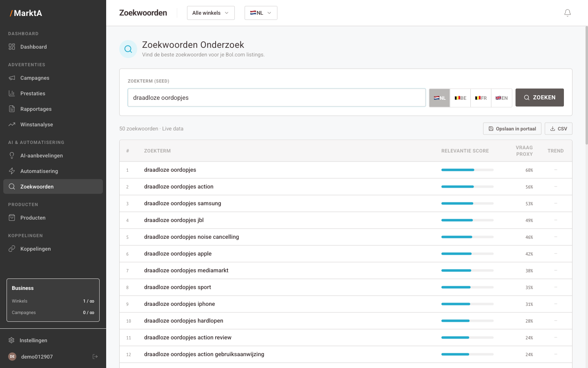Select the NL language toggle

click(439, 98)
